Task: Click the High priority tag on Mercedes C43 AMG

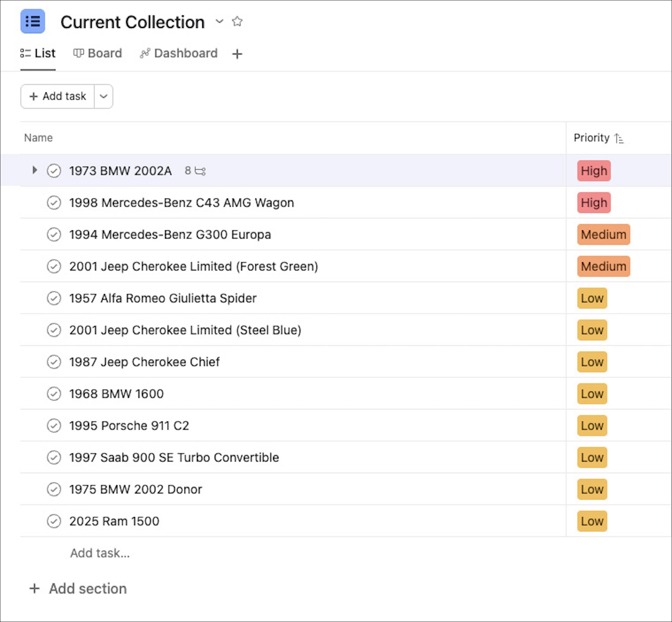Action: click(594, 202)
